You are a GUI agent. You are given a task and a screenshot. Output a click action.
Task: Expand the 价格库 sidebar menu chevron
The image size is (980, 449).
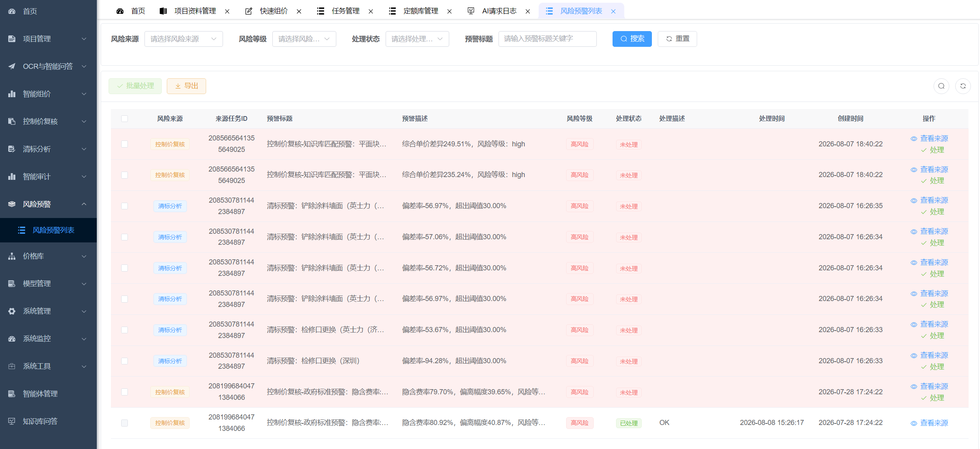point(84,256)
